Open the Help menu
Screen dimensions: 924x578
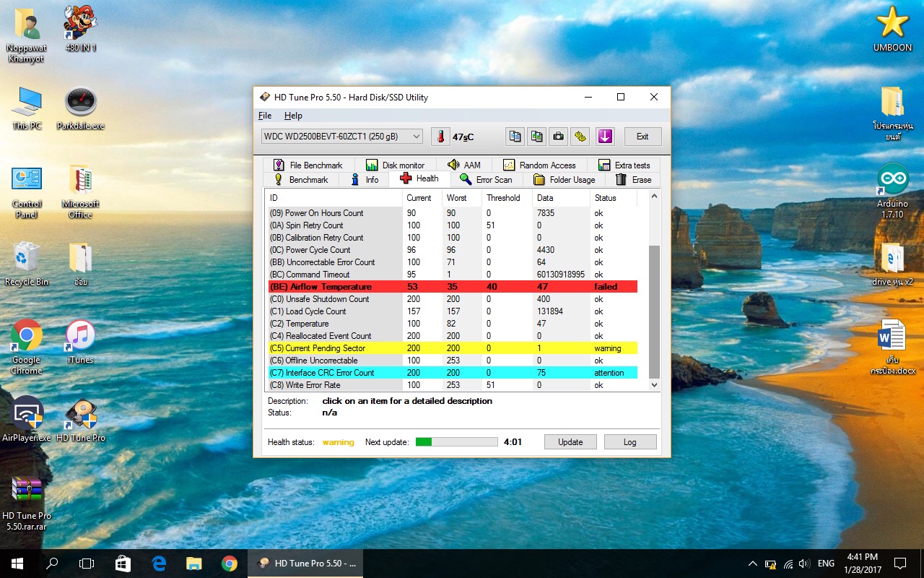(293, 116)
